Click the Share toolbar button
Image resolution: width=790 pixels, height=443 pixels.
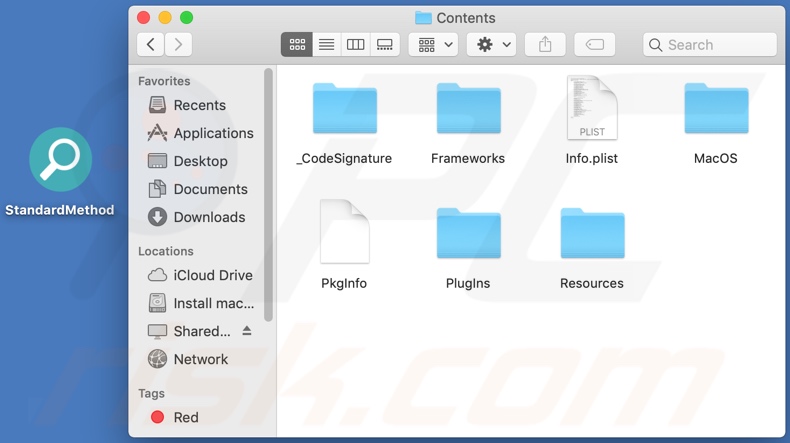click(545, 45)
